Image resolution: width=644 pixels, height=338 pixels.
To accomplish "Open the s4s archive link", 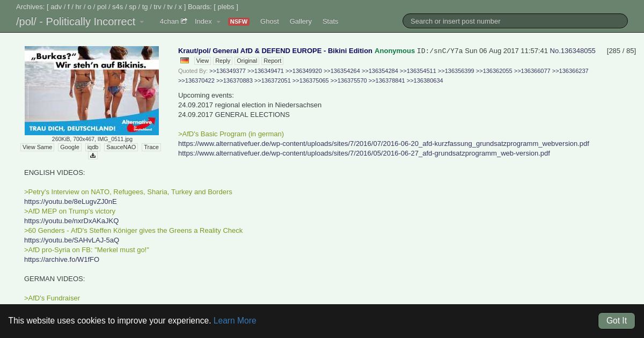I will (x=118, y=7).
